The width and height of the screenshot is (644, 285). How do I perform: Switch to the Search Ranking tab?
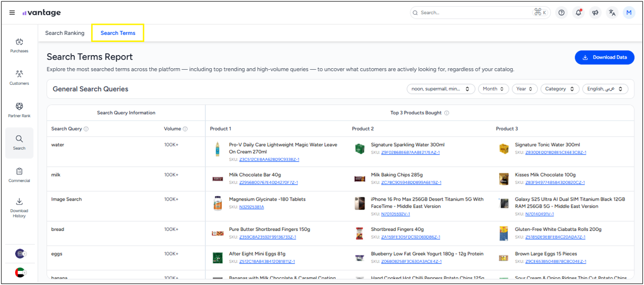tap(65, 33)
